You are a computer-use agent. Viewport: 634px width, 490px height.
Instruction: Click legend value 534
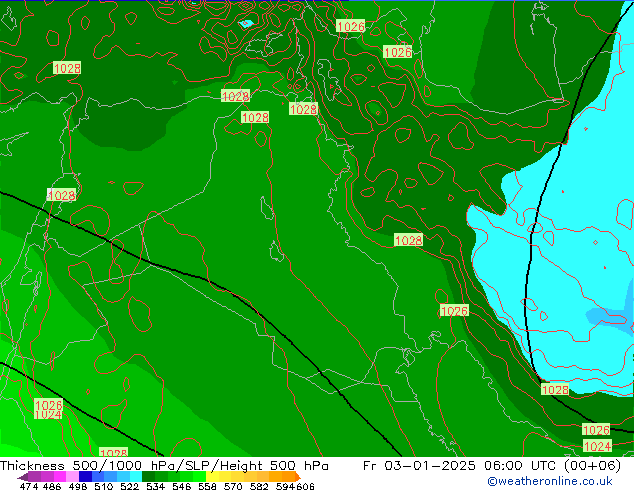point(155,486)
